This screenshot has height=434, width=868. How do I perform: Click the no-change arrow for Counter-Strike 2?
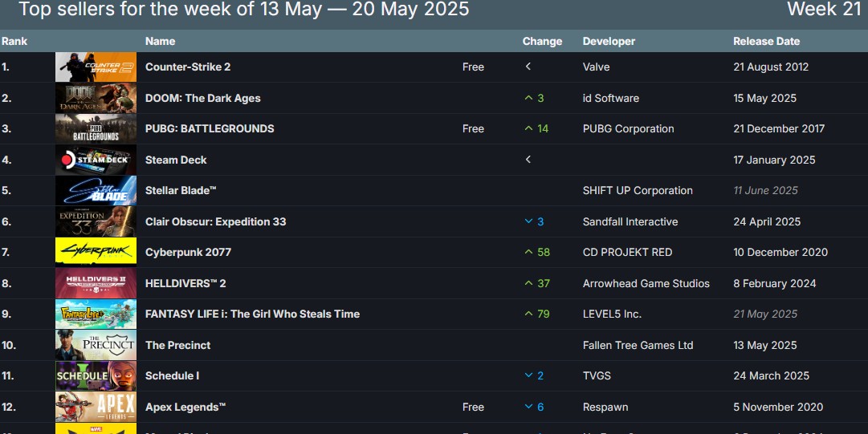click(528, 67)
